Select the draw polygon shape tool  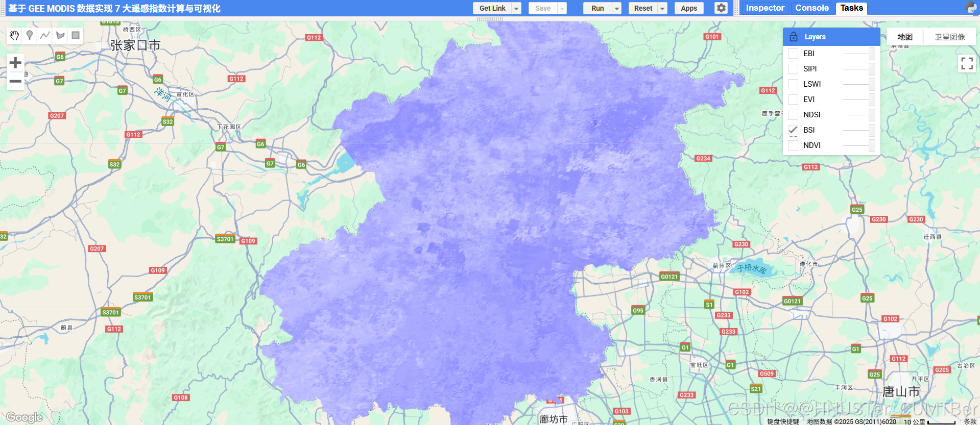60,35
